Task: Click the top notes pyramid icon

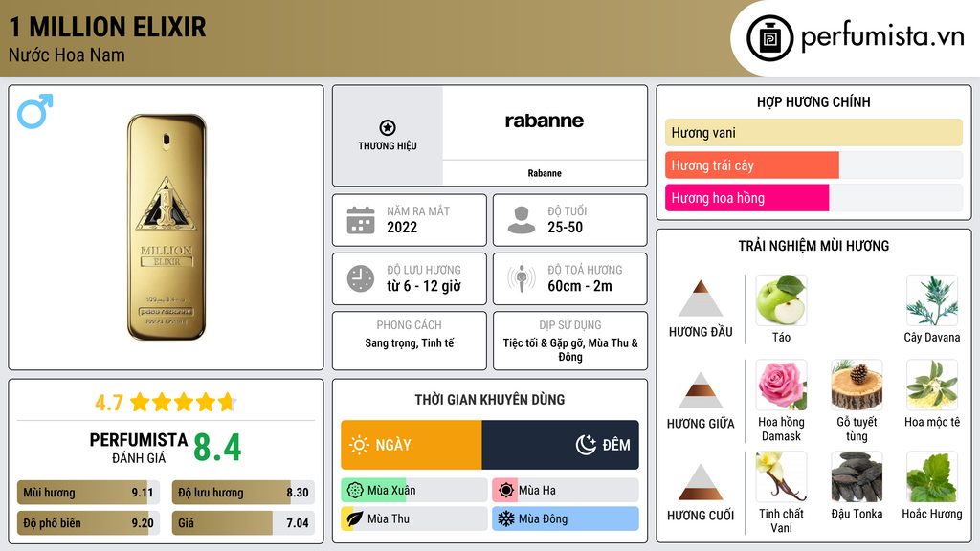Action: pyautogui.click(x=701, y=298)
